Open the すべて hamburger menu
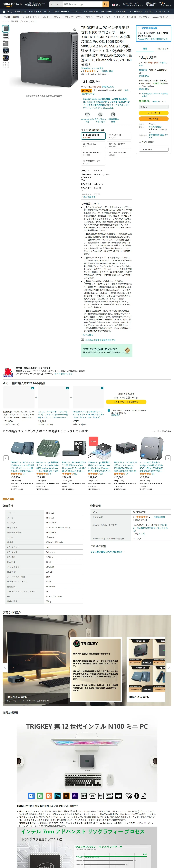This screenshot has height=868, width=174. click(x=7, y=11)
